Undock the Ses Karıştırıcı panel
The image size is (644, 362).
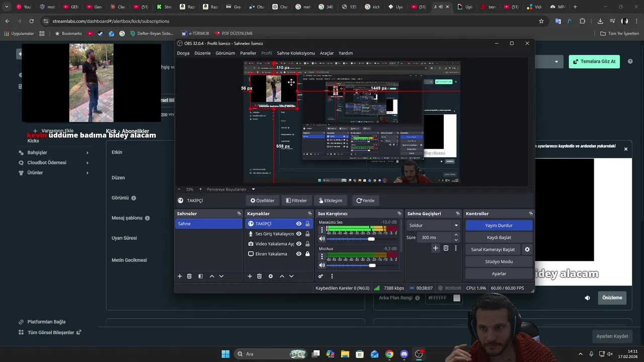pos(399,214)
